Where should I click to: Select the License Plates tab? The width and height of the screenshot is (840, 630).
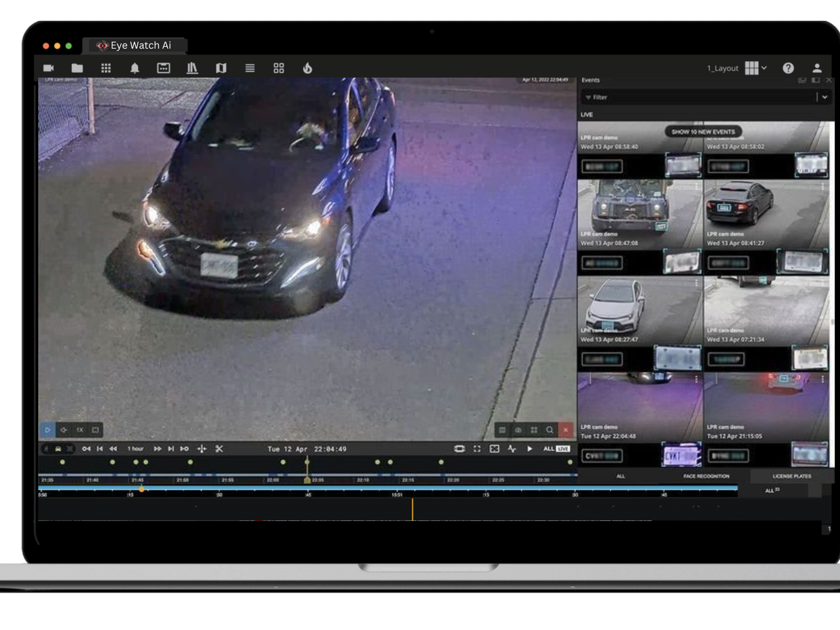click(x=792, y=476)
